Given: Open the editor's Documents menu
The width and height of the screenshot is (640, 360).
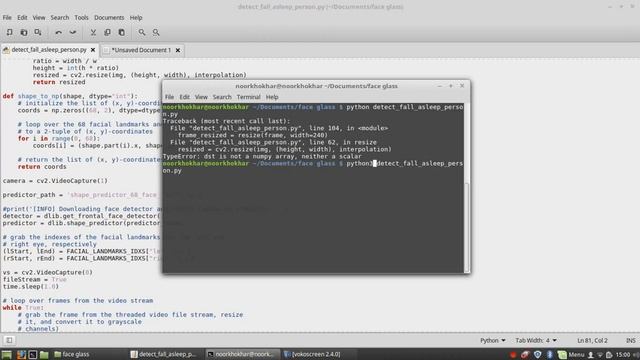Looking at the screenshot, I should click(109, 18).
